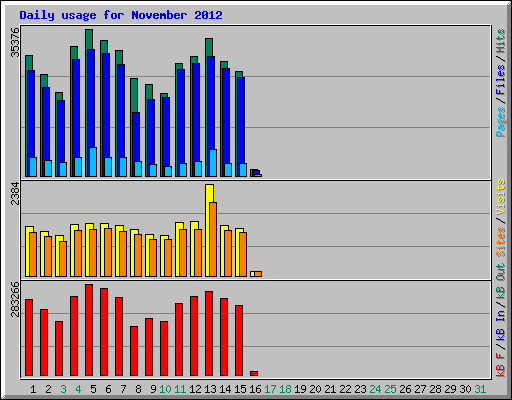
Task: Click green day 17 label
Action: pos(270,389)
